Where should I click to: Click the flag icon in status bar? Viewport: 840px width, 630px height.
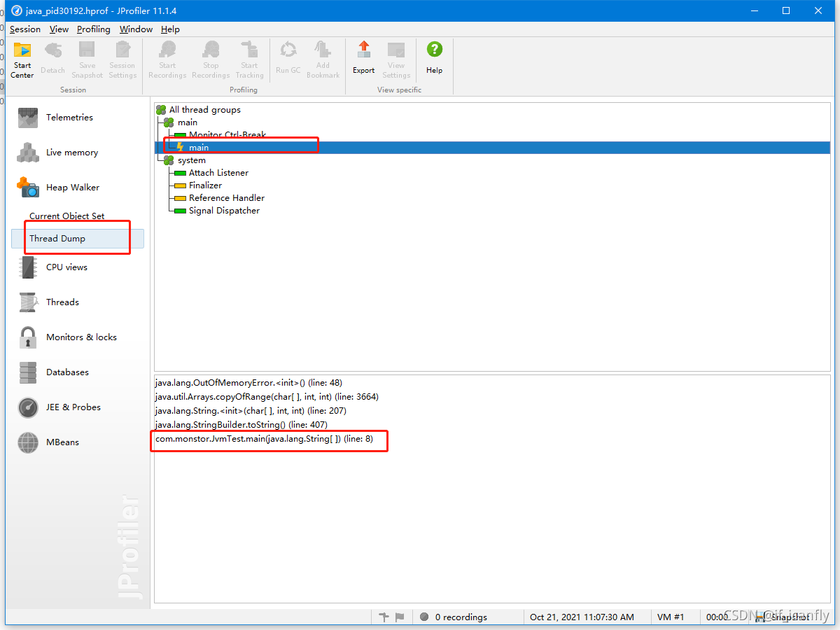coord(400,617)
